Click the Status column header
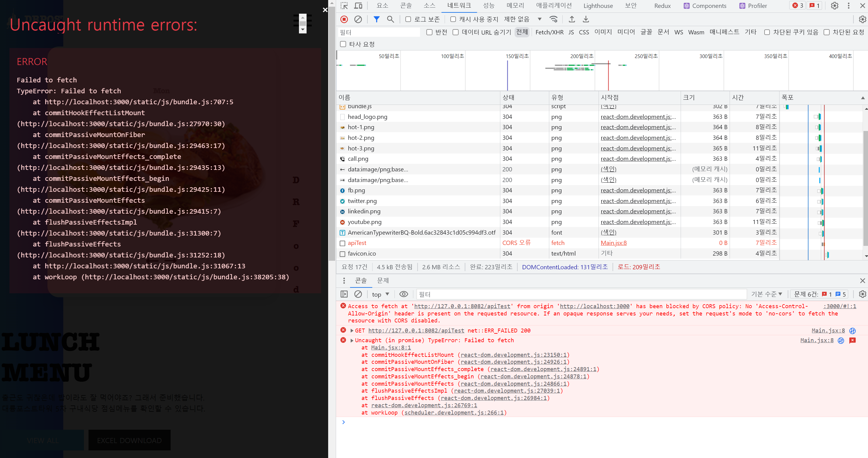The height and width of the screenshot is (458, 868). coord(524,98)
